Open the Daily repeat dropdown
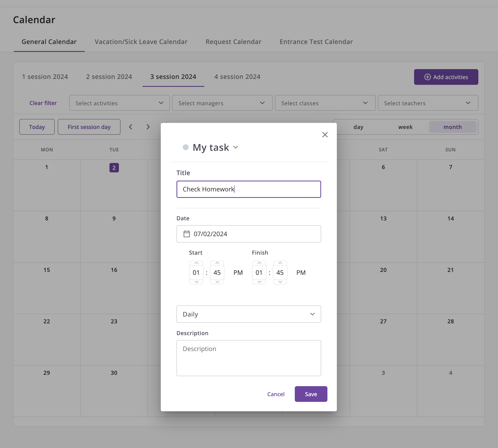 [x=248, y=314]
